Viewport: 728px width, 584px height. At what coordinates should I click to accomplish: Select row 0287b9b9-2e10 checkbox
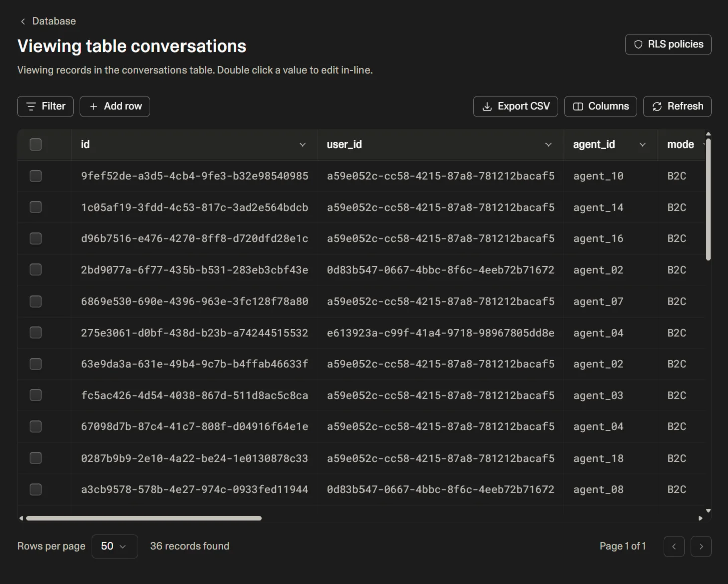36,458
